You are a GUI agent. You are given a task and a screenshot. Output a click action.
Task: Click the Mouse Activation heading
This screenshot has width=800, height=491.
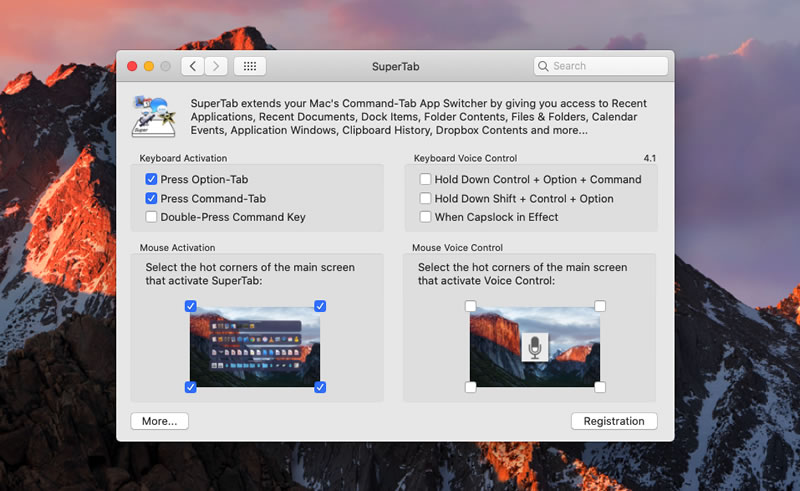[x=178, y=248]
